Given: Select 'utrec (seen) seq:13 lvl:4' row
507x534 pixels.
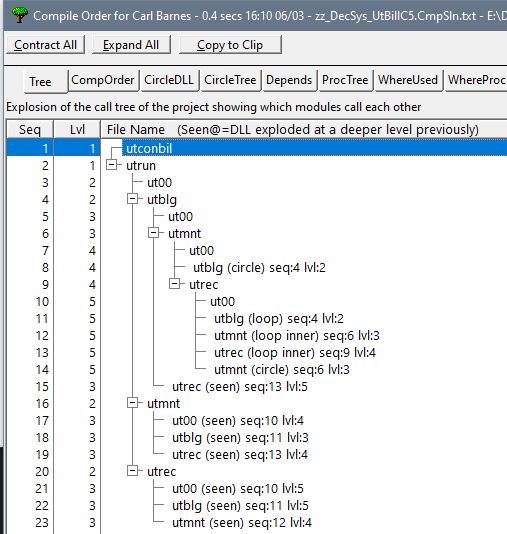Looking at the screenshot, I should click(x=240, y=455).
